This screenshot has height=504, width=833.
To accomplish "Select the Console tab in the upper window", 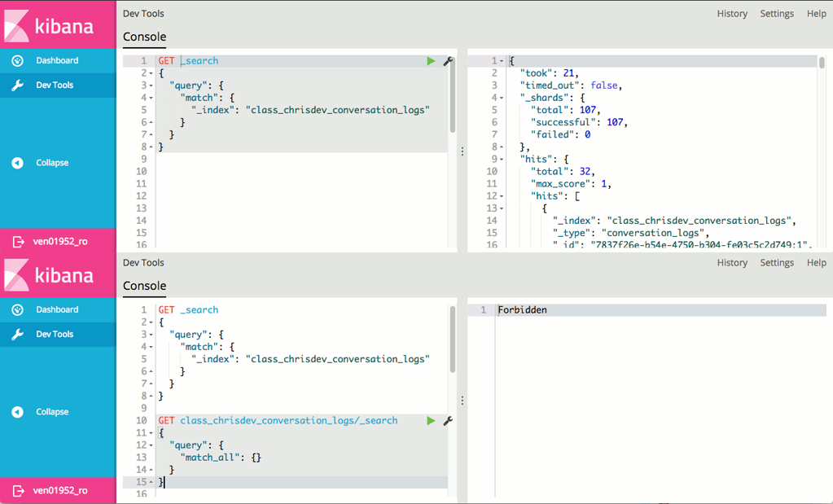I will pos(144,37).
